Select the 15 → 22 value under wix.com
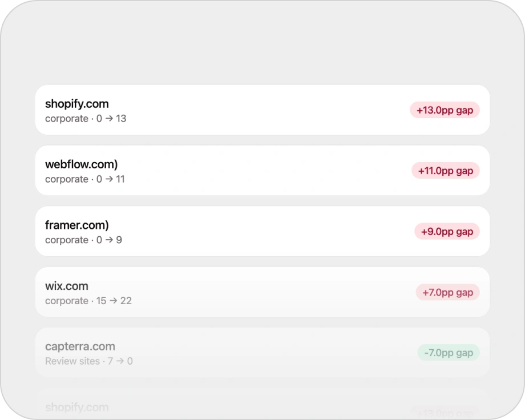Image resolution: width=525 pixels, height=420 pixels. [x=114, y=301]
